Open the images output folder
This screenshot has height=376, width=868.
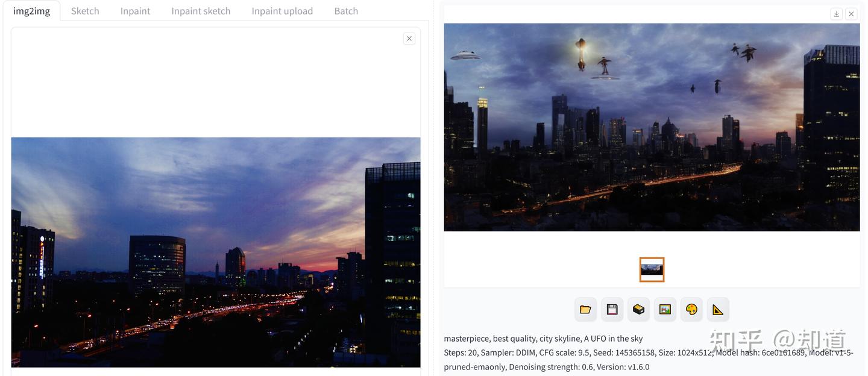click(x=585, y=309)
